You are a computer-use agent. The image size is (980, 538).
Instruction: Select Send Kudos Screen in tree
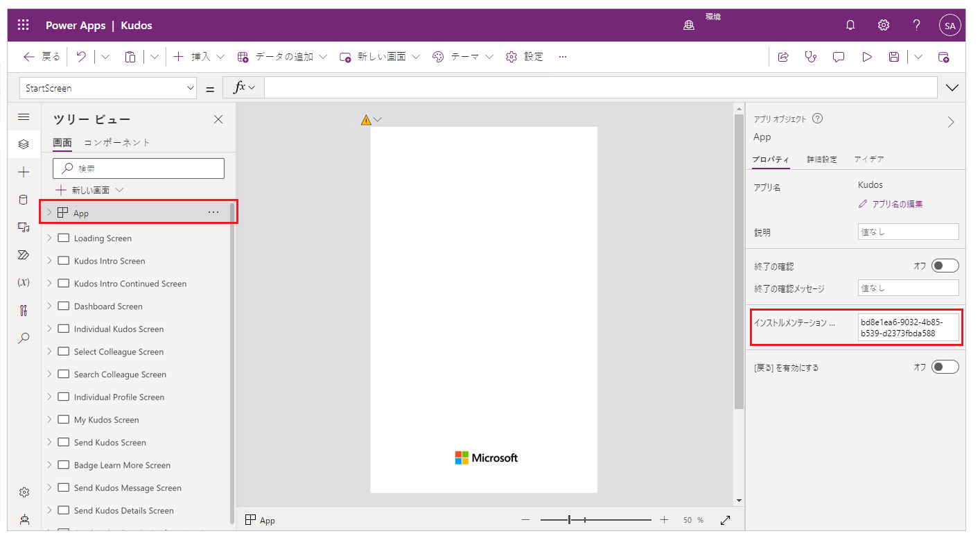(110, 442)
